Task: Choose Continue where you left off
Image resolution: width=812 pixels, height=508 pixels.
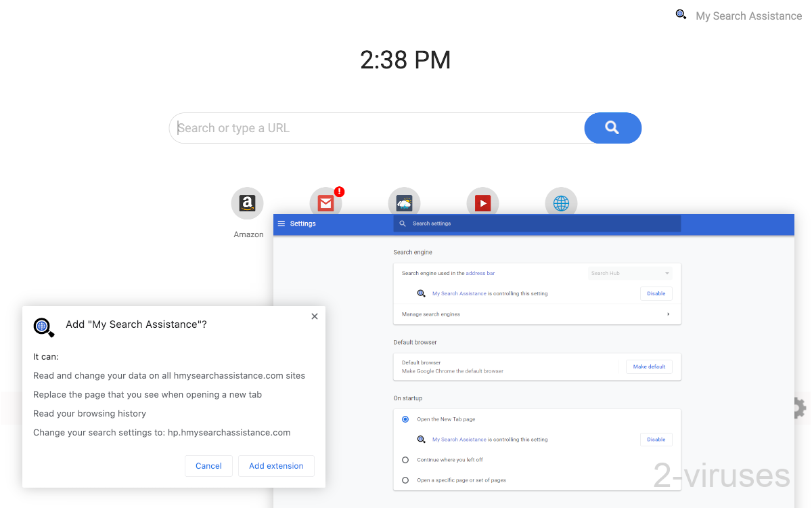Action: click(406, 459)
